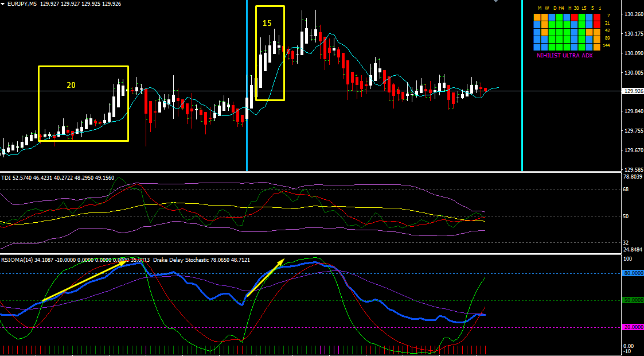The height and width of the screenshot is (356, 644).
Task: Click the 24.8484 TDI scale value
Action: tap(633, 250)
